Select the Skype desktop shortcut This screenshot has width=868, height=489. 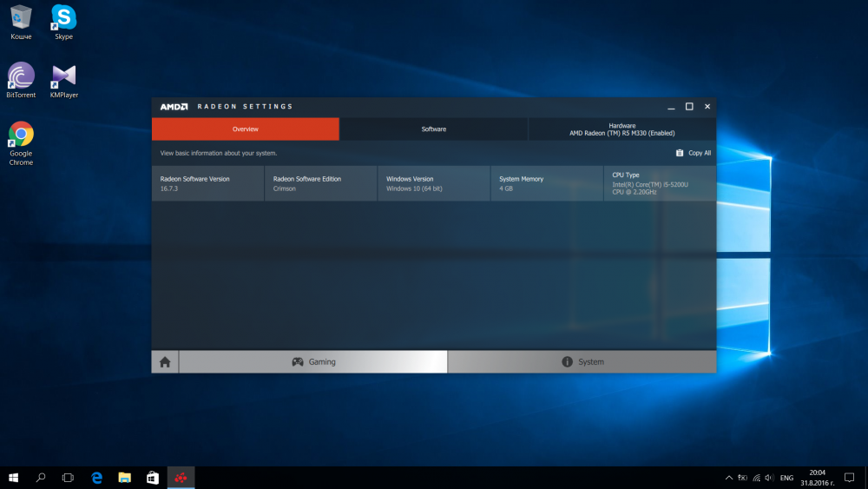[63, 23]
